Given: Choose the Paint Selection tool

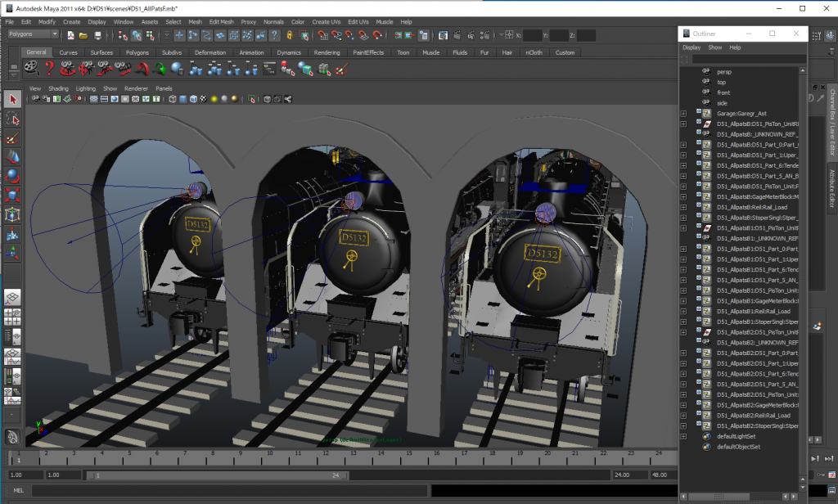Looking at the screenshot, I should (x=13, y=138).
